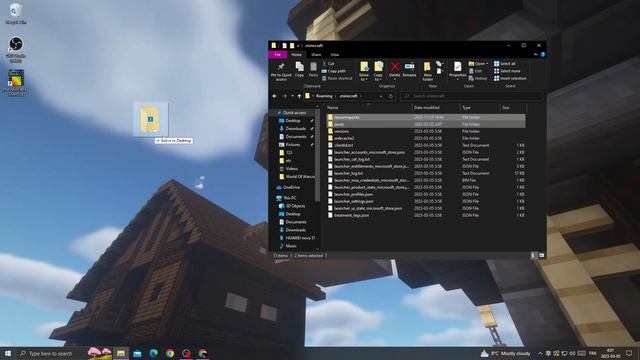640x360 pixels.
Task: Open the Move to dropdown
Action: 364,71
